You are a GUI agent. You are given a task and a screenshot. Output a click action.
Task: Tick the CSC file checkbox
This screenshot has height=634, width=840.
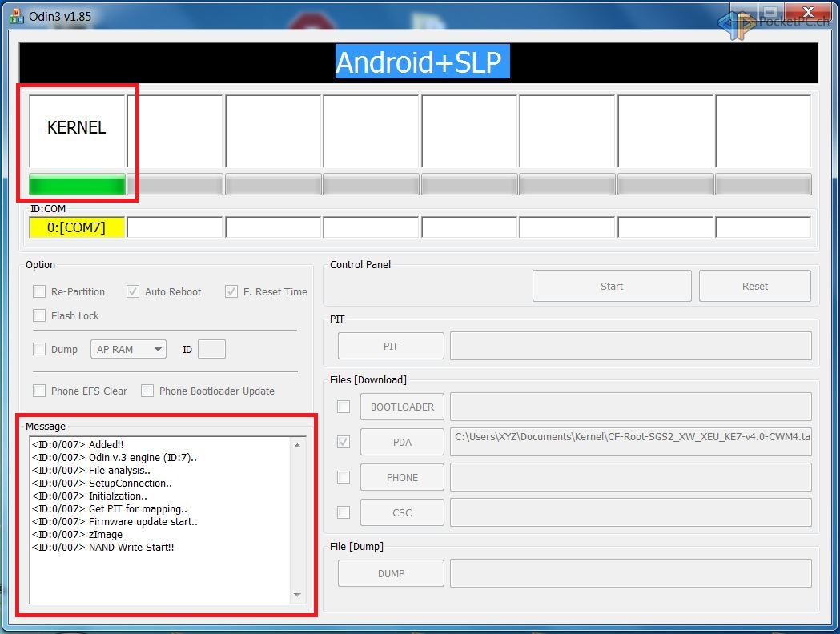344,512
